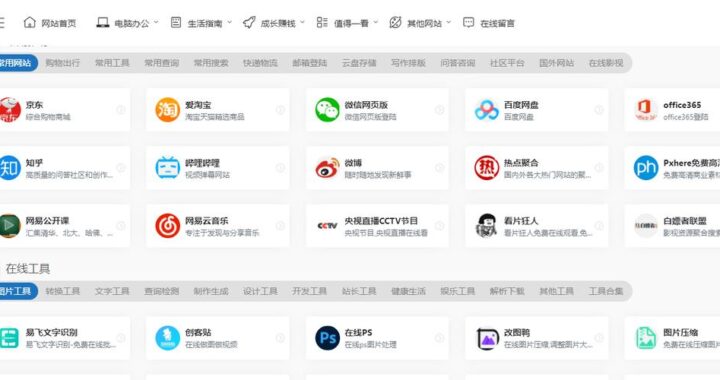Expand the 电脑办公 dropdown arrow
720x380 pixels.
[x=156, y=22]
